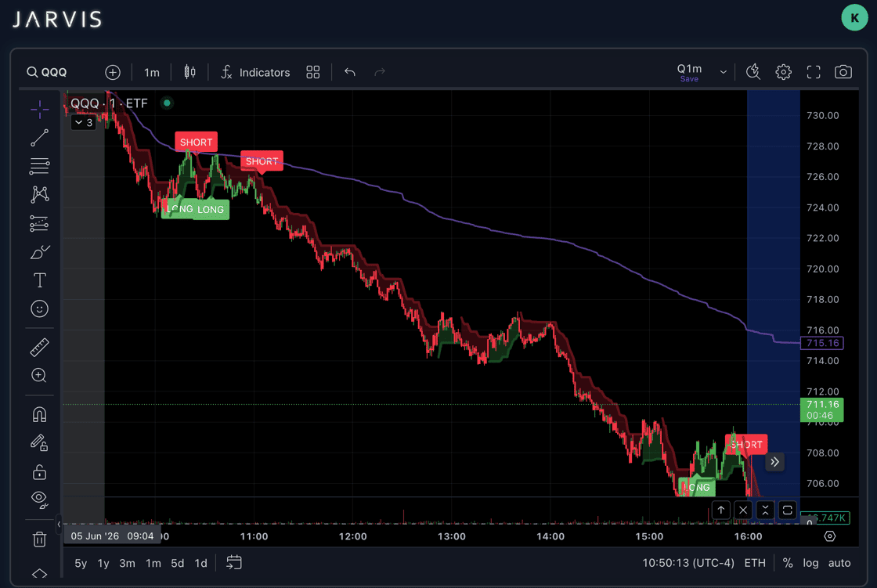Open indicator templates grid

point(313,72)
